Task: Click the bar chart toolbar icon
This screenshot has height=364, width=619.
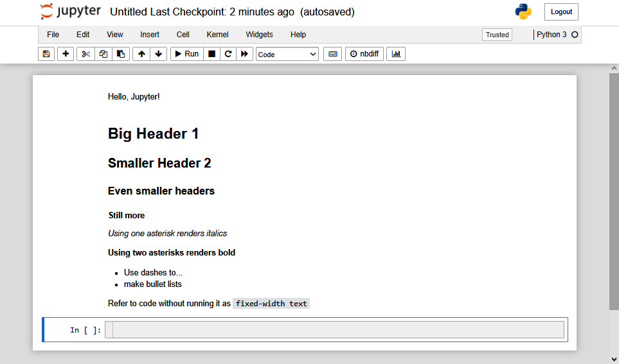Action: (396, 54)
